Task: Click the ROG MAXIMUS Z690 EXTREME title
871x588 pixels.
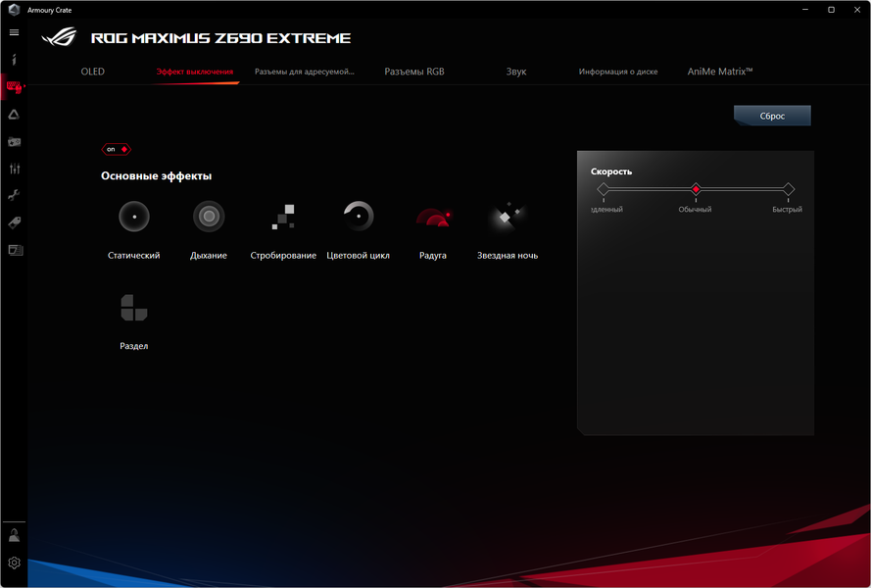Action: click(221, 38)
